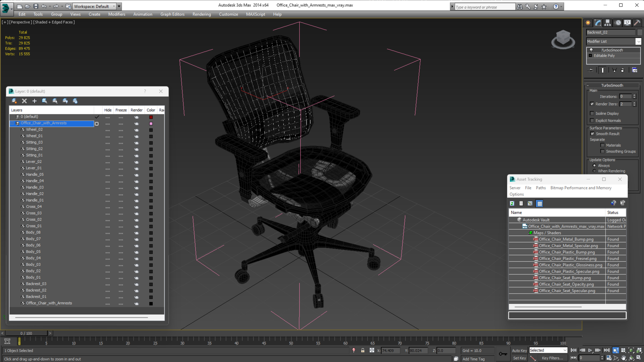Switch Asset Tracking to table view

tap(539, 203)
